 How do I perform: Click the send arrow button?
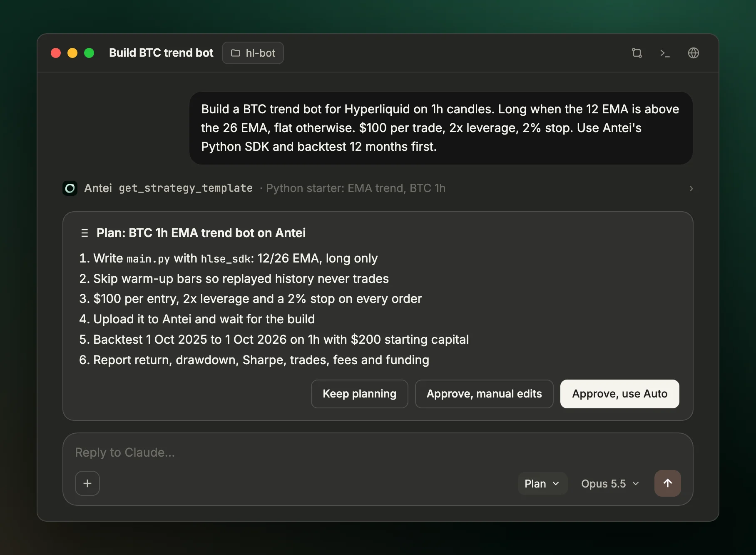tap(667, 483)
